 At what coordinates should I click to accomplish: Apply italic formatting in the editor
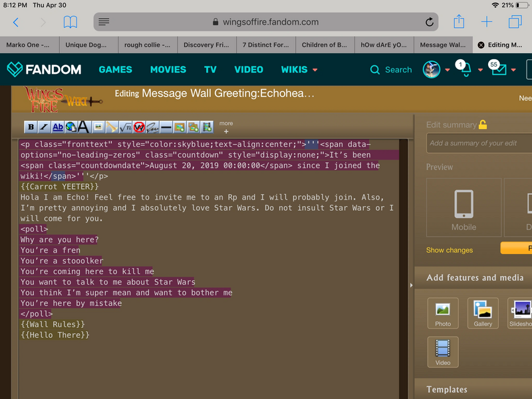pos(44,126)
